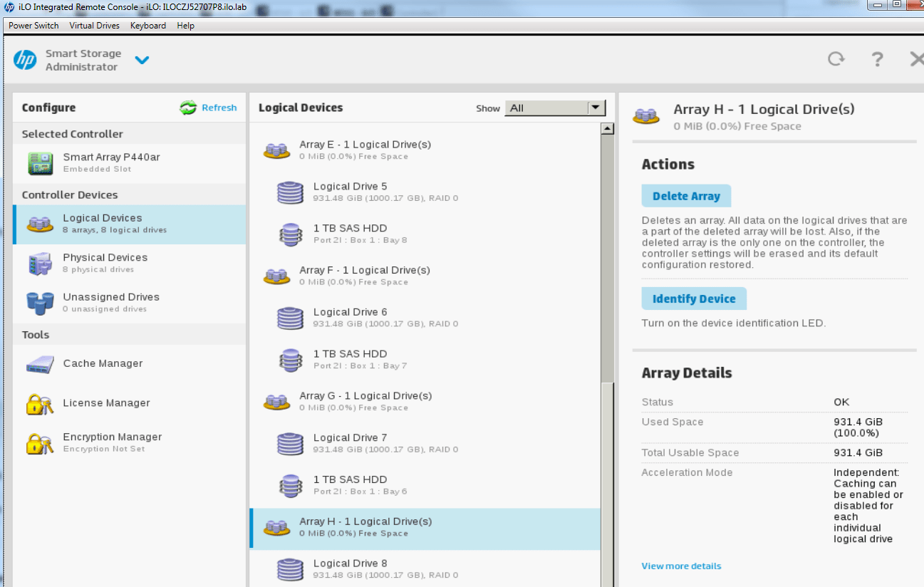
Task: Open the Keyboard menu
Action: pos(147,26)
